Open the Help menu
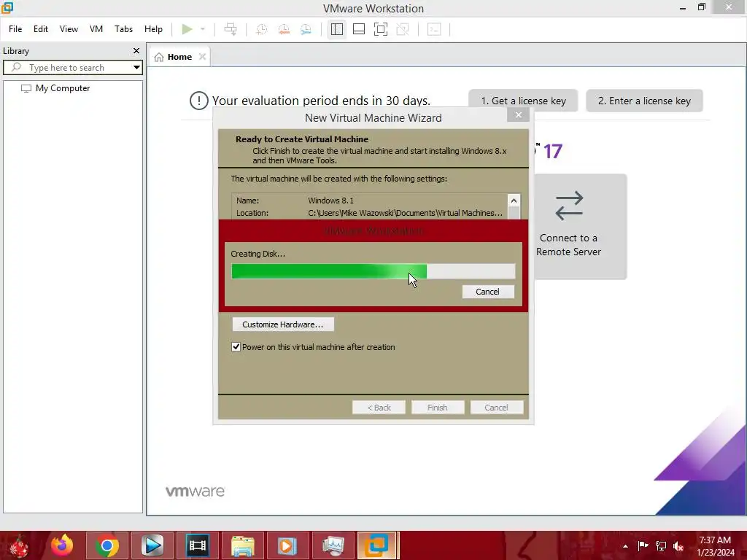The image size is (747, 560). click(x=153, y=29)
